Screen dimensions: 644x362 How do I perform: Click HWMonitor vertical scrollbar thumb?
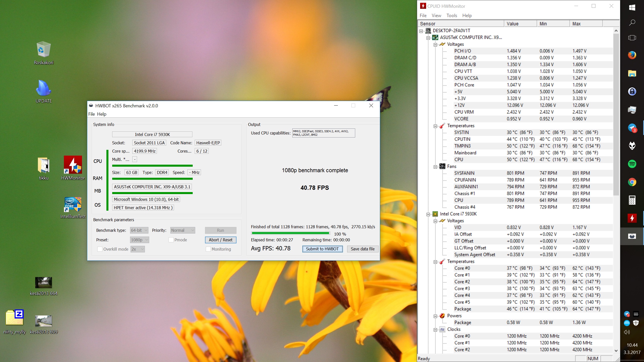tap(616, 115)
